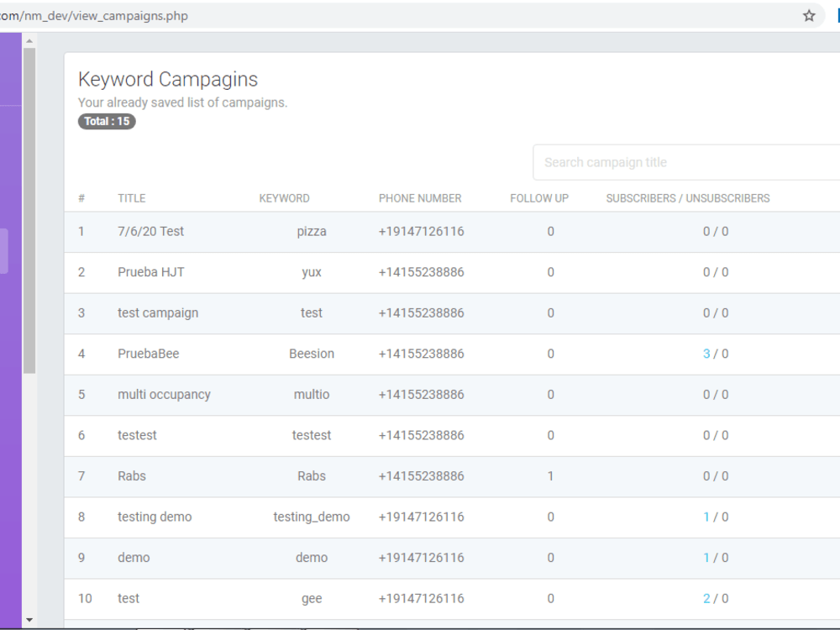840x630 pixels.
Task: Click the TITLE column header
Action: pos(132,198)
